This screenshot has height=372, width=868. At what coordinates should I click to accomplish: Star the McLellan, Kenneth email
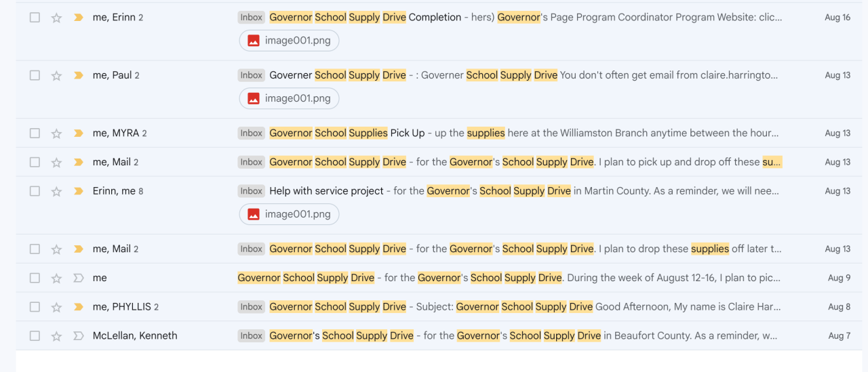tap(57, 336)
